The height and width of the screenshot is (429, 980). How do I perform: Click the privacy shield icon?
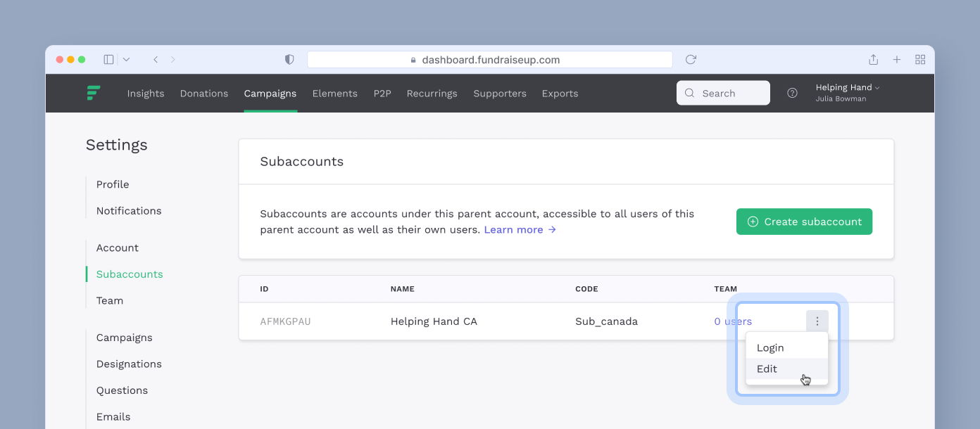click(x=289, y=60)
